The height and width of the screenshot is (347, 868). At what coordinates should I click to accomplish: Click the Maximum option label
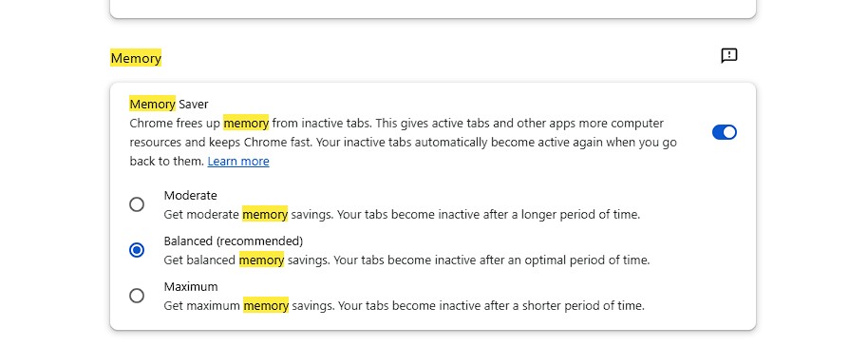191,286
